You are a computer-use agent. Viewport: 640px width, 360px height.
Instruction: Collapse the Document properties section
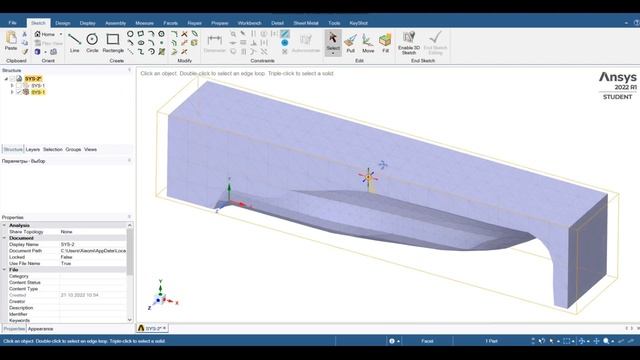point(4,238)
